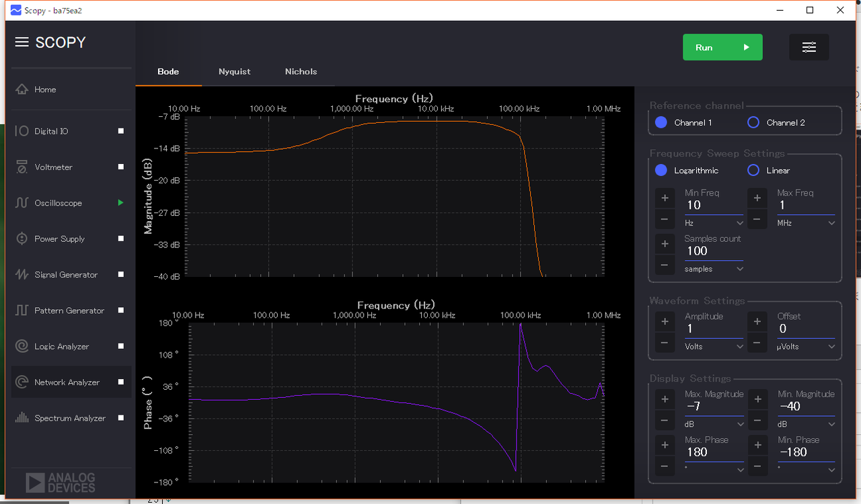Select the Logarithmic sweep radio button
The image size is (861, 504).
tap(661, 170)
